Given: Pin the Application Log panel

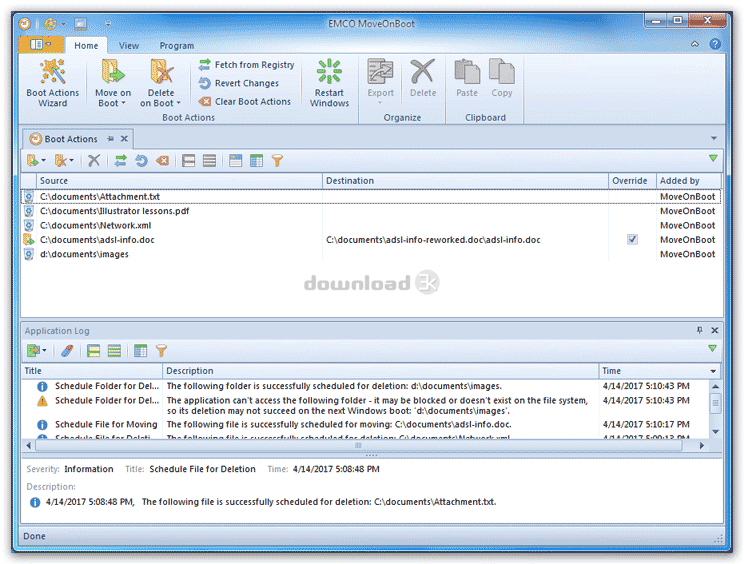Looking at the screenshot, I should tap(699, 330).
